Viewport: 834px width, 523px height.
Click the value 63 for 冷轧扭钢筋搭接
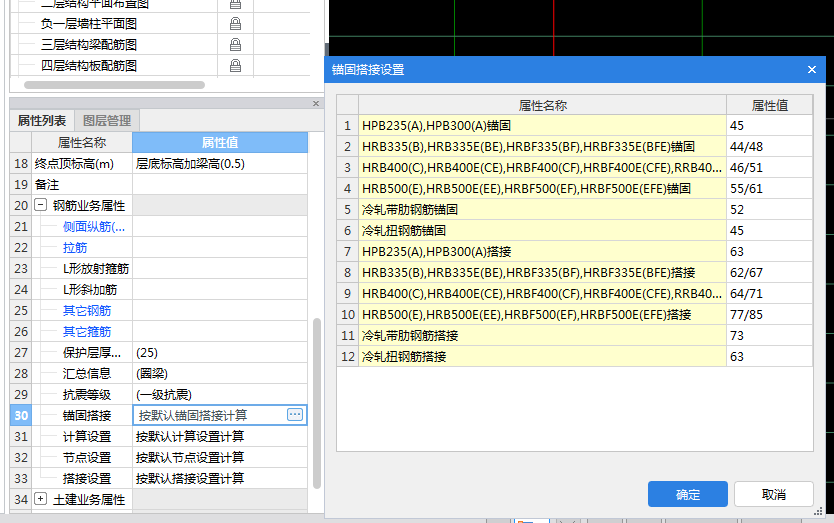[769, 356]
